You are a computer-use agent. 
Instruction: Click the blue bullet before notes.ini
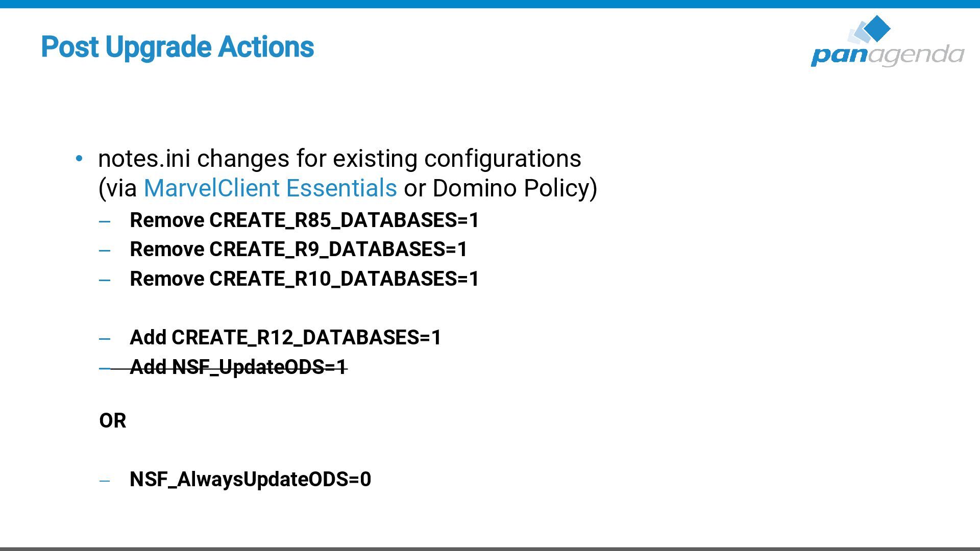79,159
